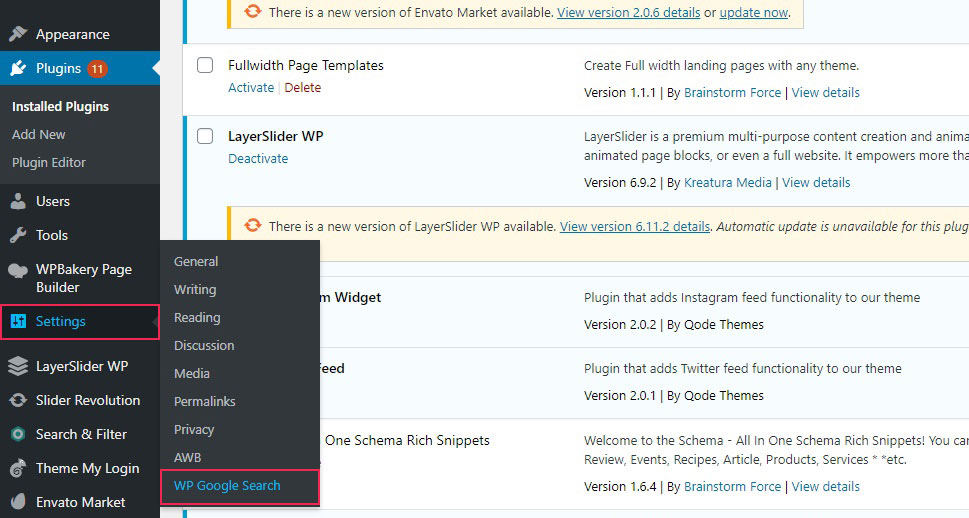Click the Users person icon

pyautogui.click(x=18, y=201)
